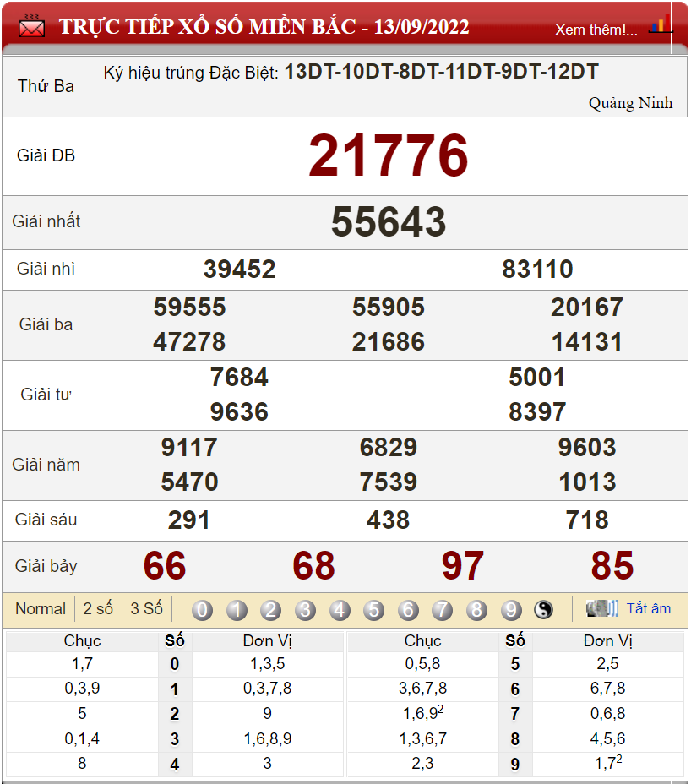The height and width of the screenshot is (784, 691).
Task: Click the yin-yang filter ball
Action: click(x=544, y=610)
